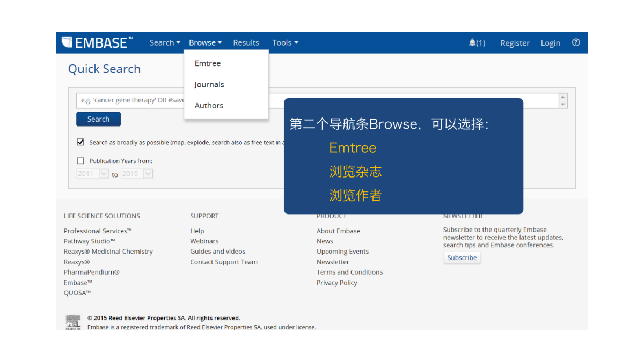
Task: Click the Embase logo
Action: 97,42
